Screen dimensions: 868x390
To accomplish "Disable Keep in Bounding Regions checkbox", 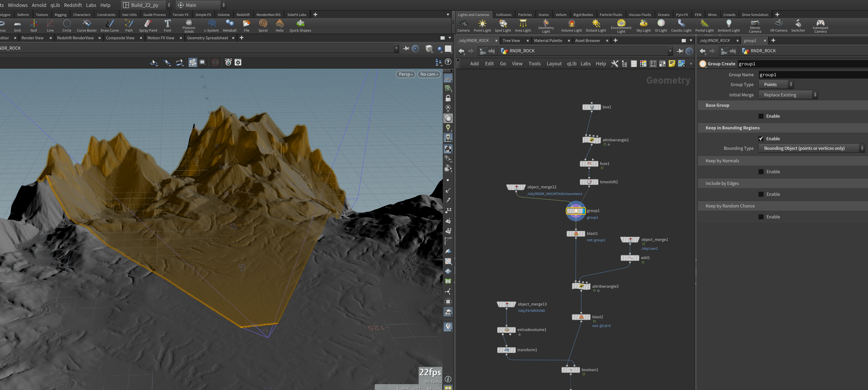I will coord(761,138).
